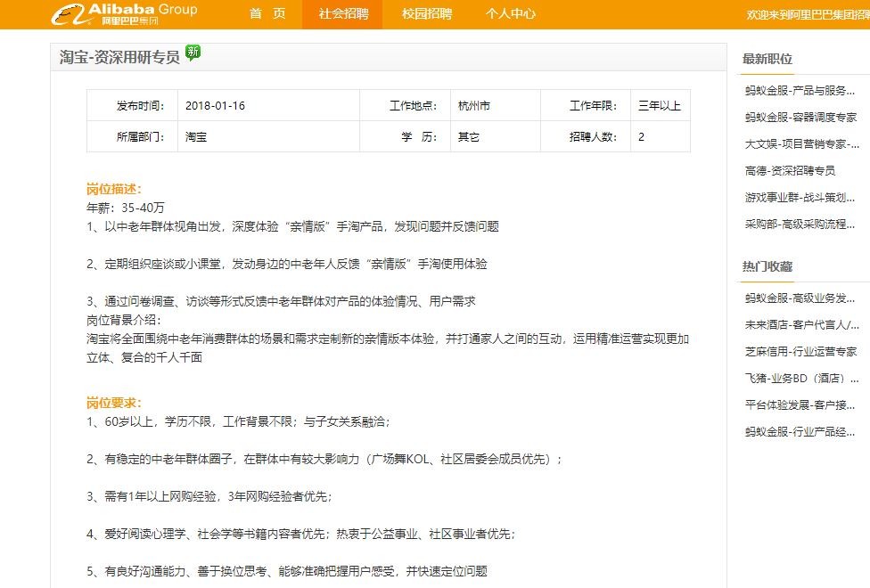Select the 大文娱-项目营销专家 listing
The image size is (870, 588).
click(x=801, y=144)
